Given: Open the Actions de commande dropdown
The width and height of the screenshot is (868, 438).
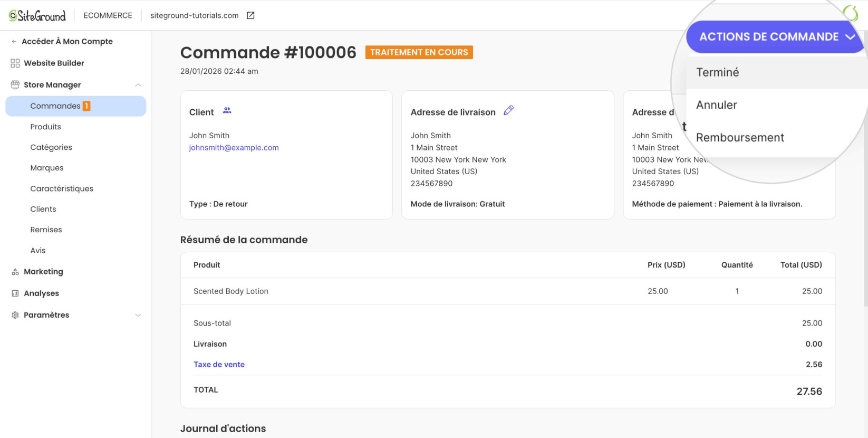Looking at the screenshot, I should coord(776,37).
